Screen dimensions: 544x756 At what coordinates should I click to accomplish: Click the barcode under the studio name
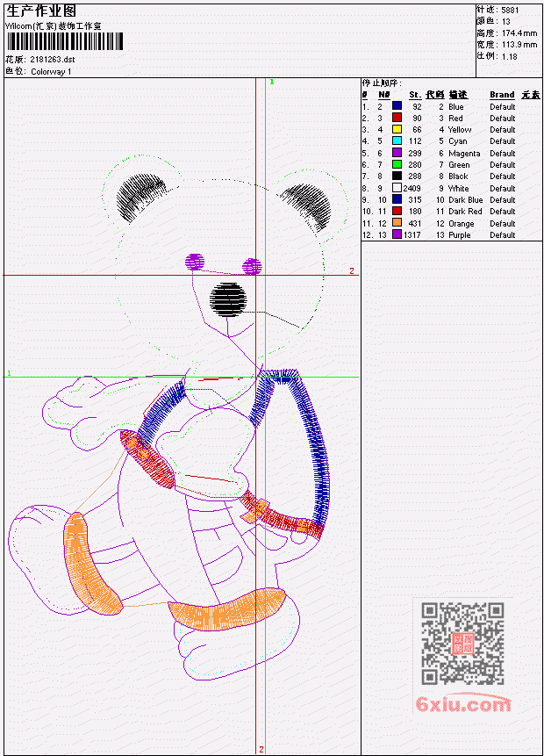tap(65, 41)
